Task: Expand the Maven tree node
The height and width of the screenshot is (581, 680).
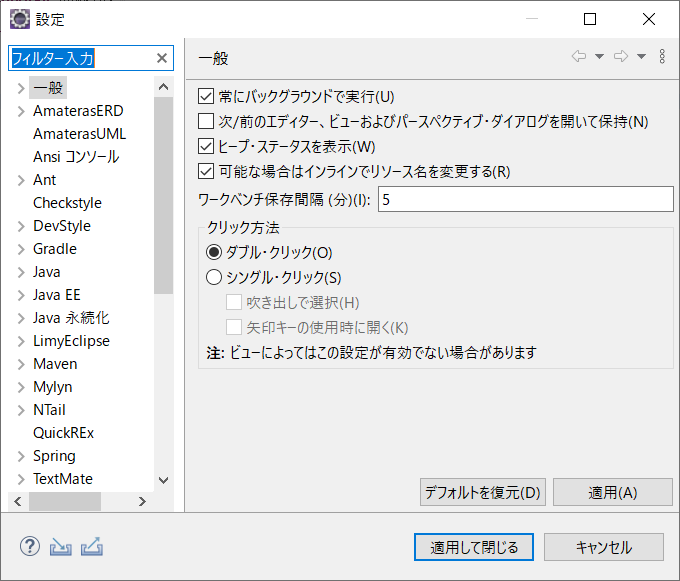Action: (21, 364)
